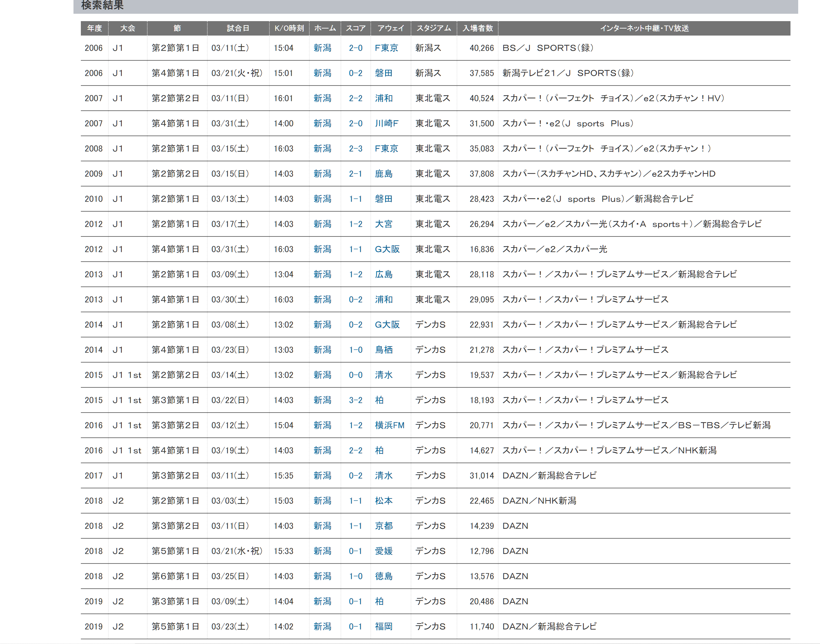Click the 試合日 column header
820x644 pixels.
click(238, 28)
